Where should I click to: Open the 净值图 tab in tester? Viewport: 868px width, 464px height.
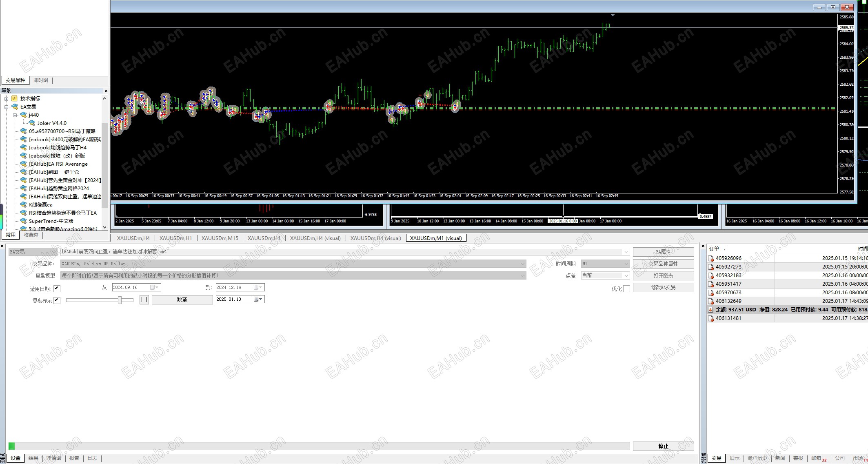pyautogui.click(x=53, y=458)
